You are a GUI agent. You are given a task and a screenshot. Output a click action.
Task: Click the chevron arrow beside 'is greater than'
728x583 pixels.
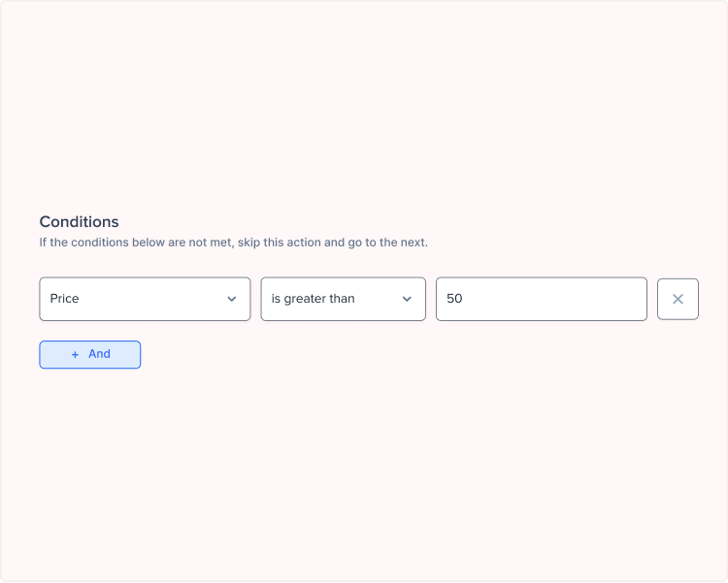coord(407,299)
